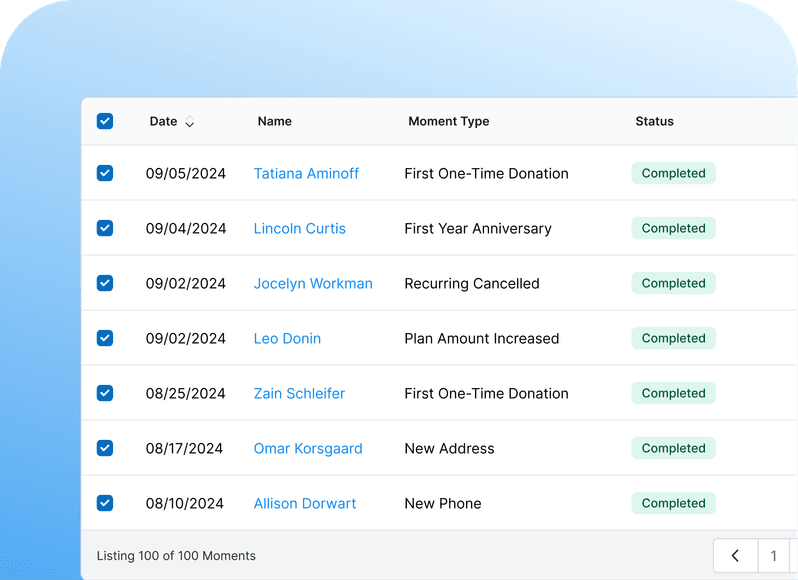The image size is (798, 580).
Task: Click the Status column header
Action: [x=654, y=121]
